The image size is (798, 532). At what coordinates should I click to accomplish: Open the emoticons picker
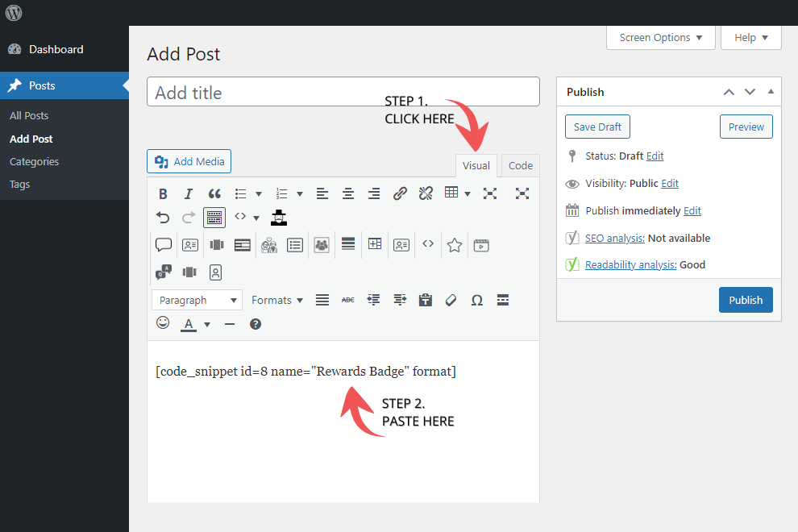point(163,322)
